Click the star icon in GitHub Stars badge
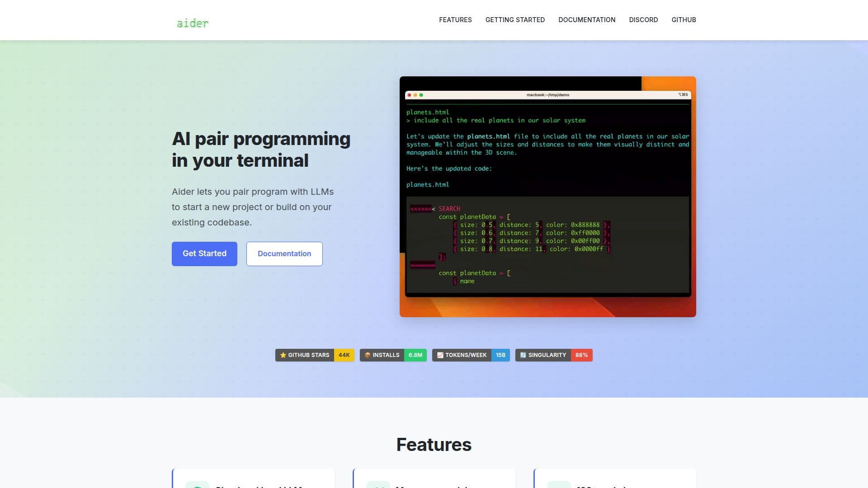Viewport: 868px width, 488px height. (283, 355)
